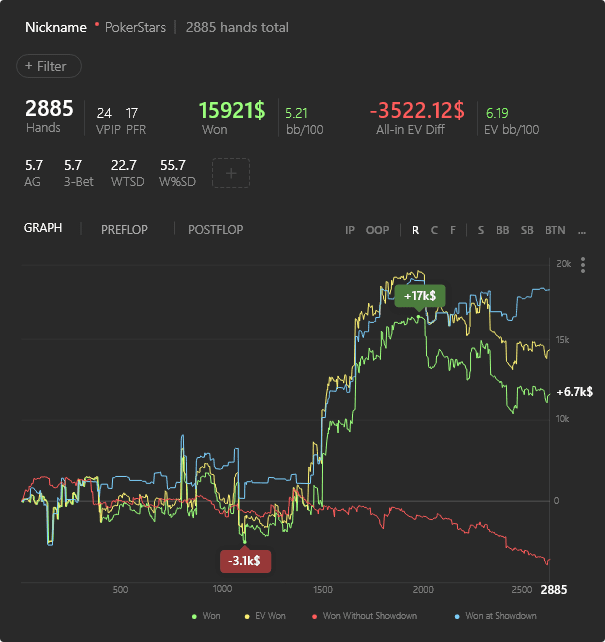Enable the BTN position filter

click(555, 230)
